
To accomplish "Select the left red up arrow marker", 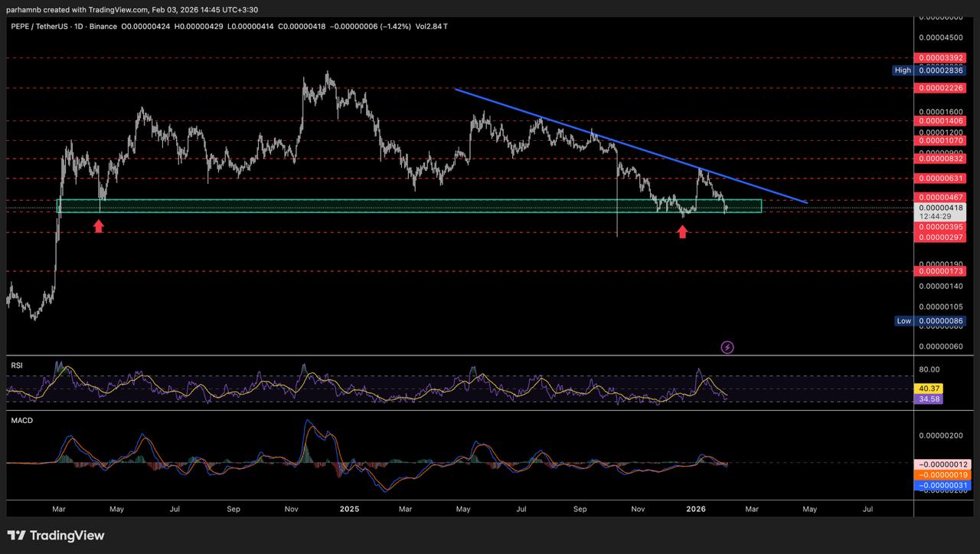I will tap(98, 225).
